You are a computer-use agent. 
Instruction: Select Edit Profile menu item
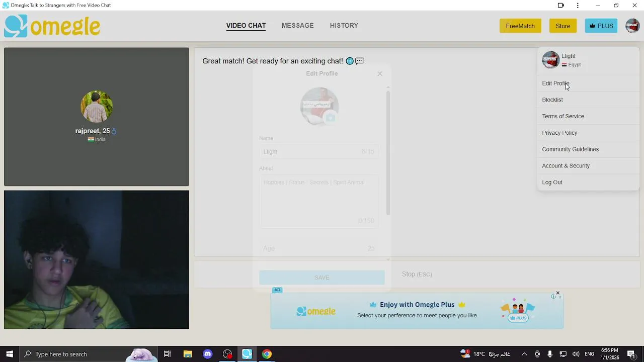(588, 83)
